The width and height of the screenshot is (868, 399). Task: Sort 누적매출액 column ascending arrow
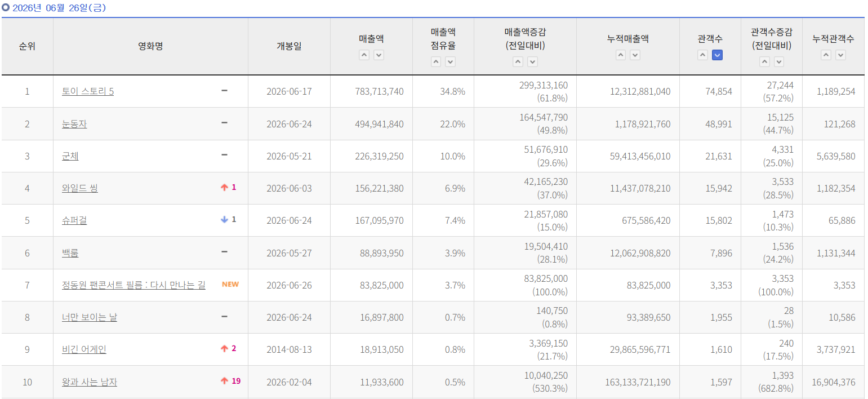coord(621,55)
